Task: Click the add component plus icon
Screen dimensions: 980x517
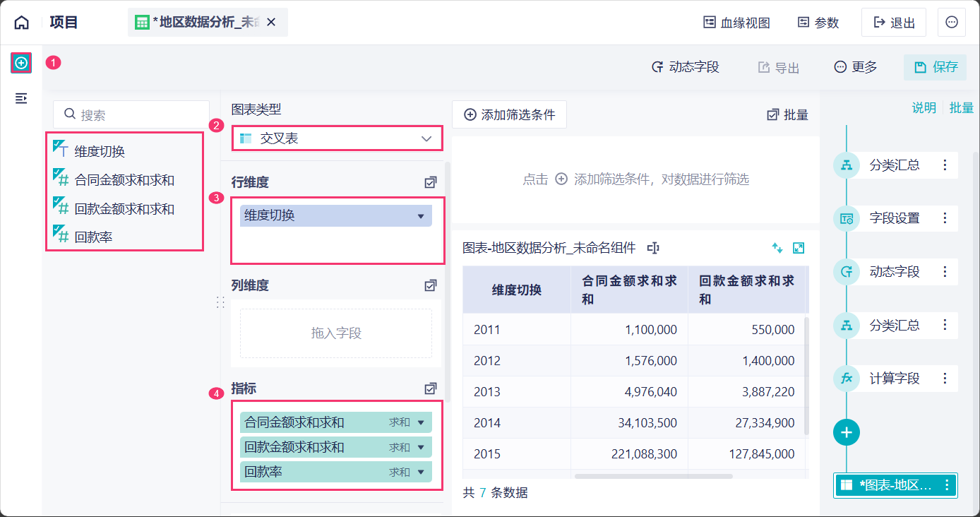Action: [21, 63]
